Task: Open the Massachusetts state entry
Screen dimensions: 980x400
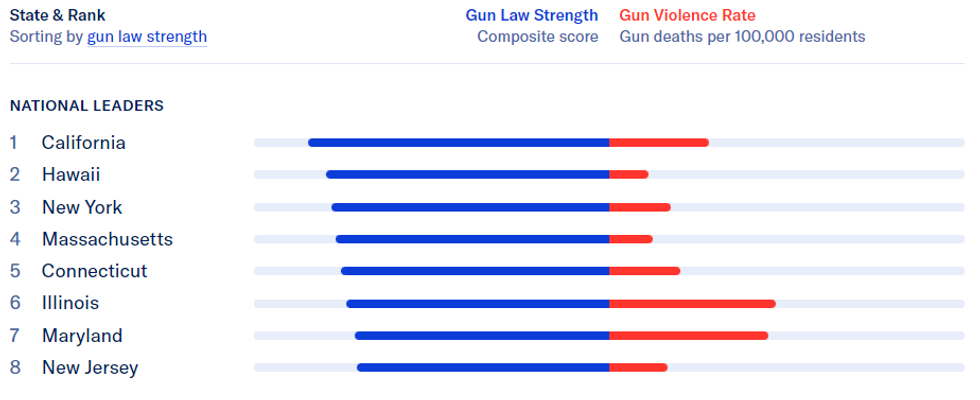Action: [x=107, y=239]
